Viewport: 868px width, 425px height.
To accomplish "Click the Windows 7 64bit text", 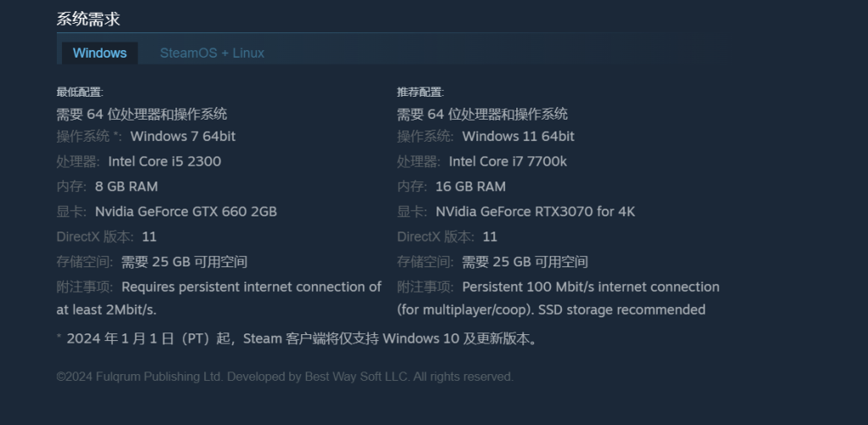I will [183, 137].
